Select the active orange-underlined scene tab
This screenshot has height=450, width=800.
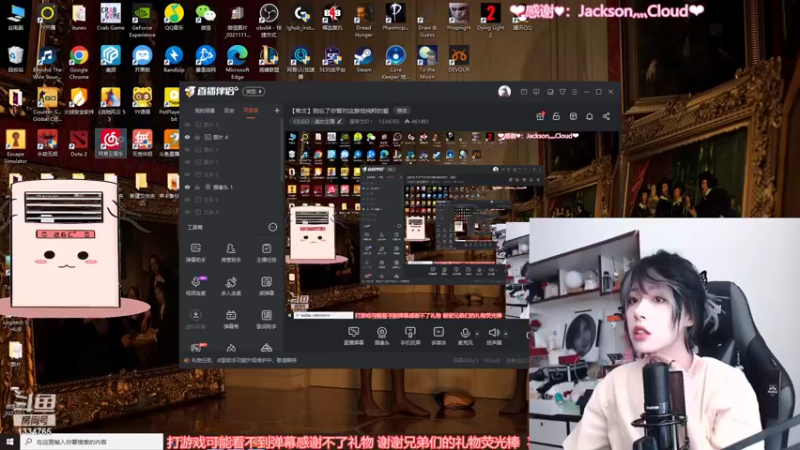pyautogui.click(x=251, y=111)
